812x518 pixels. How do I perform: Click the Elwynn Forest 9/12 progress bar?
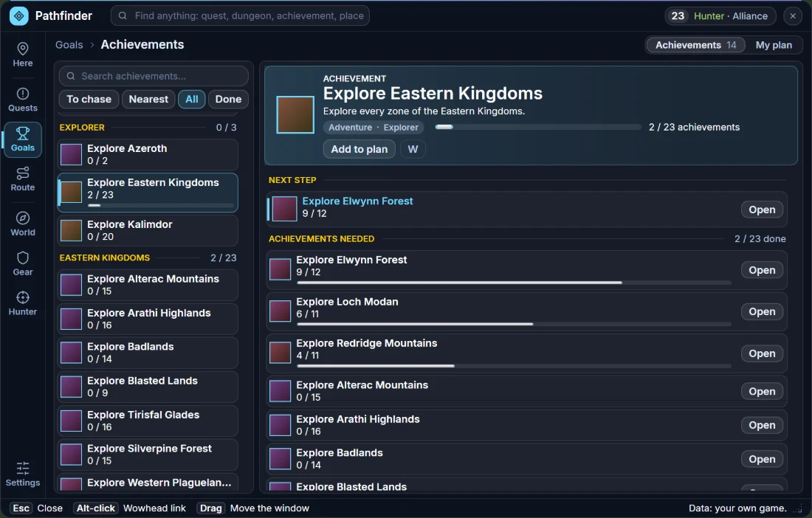(514, 283)
